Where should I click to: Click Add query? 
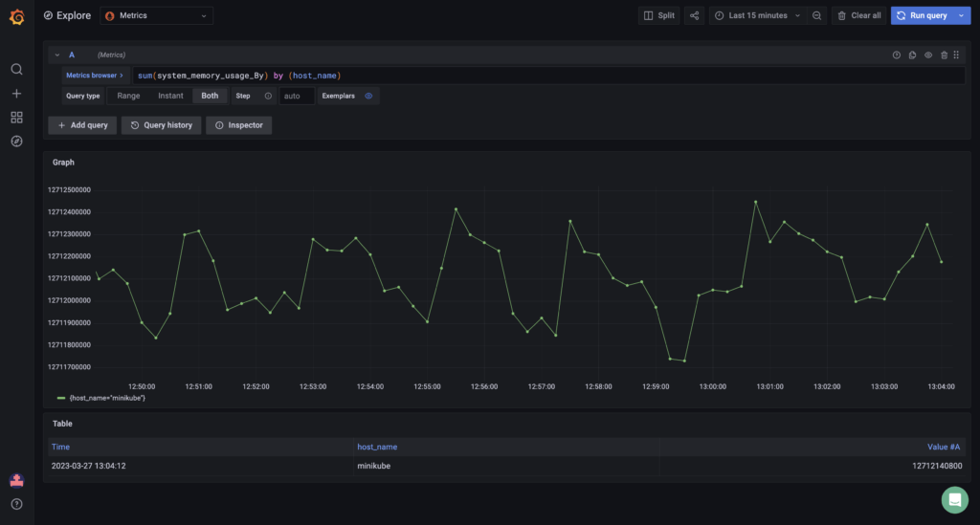click(x=82, y=125)
